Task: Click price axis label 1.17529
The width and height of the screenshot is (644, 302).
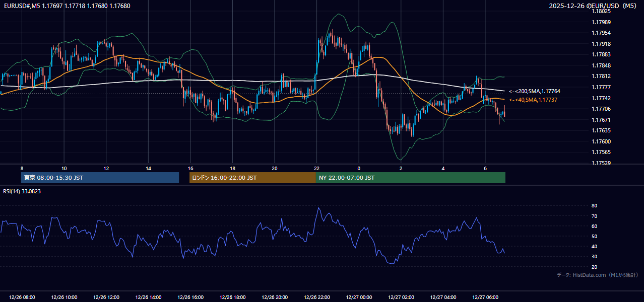Action: click(601, 163)
